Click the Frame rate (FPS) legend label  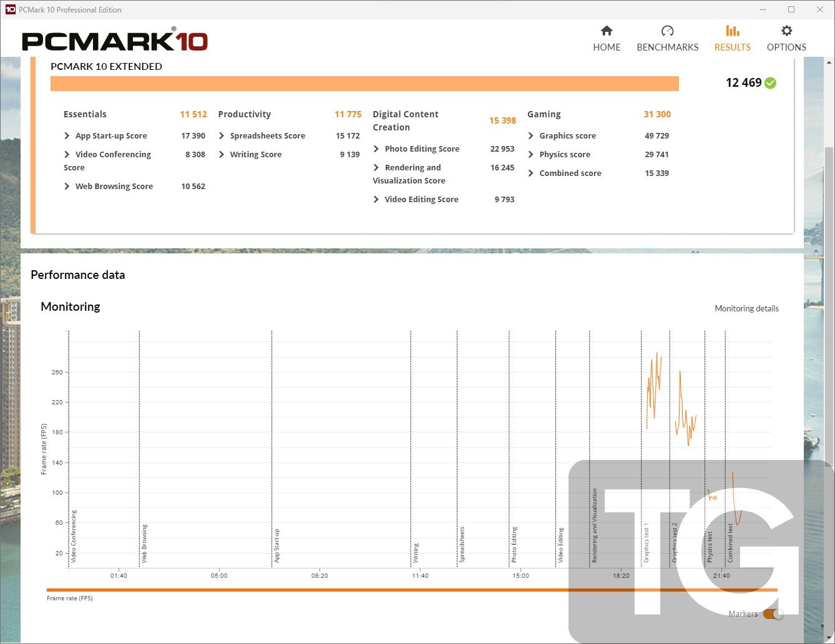pos(70,598)
